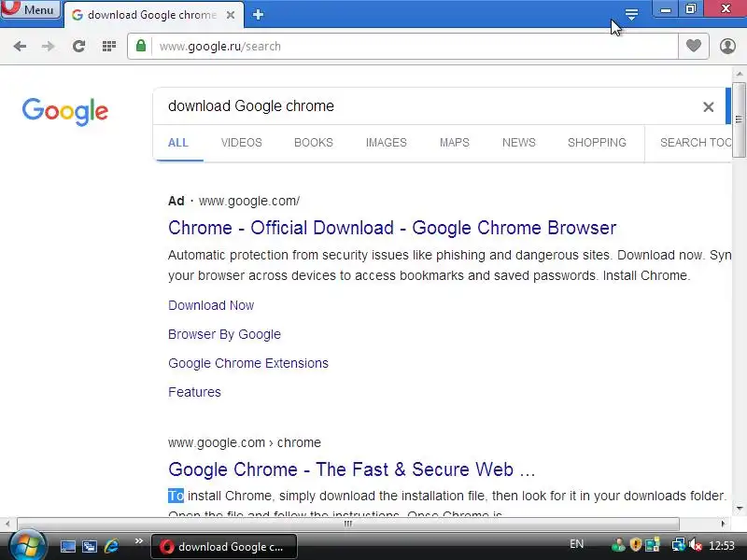Switch to the SHOPPING tab

point(597,143)
